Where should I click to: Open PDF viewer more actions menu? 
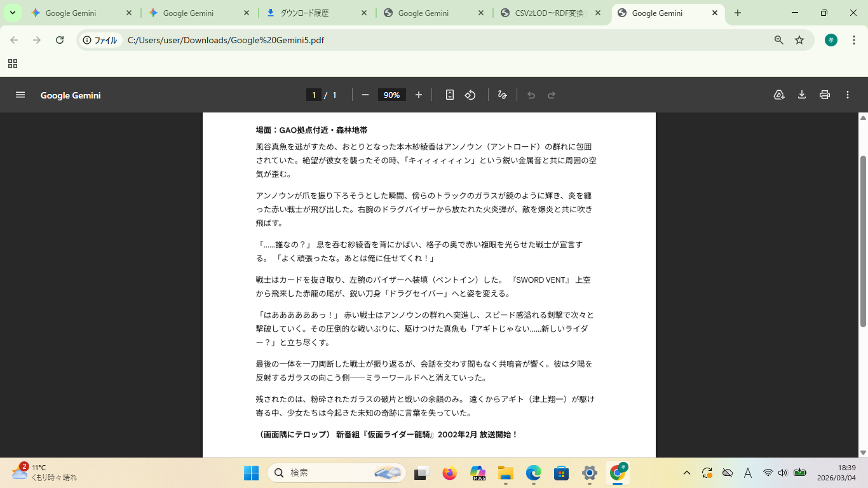(x=848, y=95)
